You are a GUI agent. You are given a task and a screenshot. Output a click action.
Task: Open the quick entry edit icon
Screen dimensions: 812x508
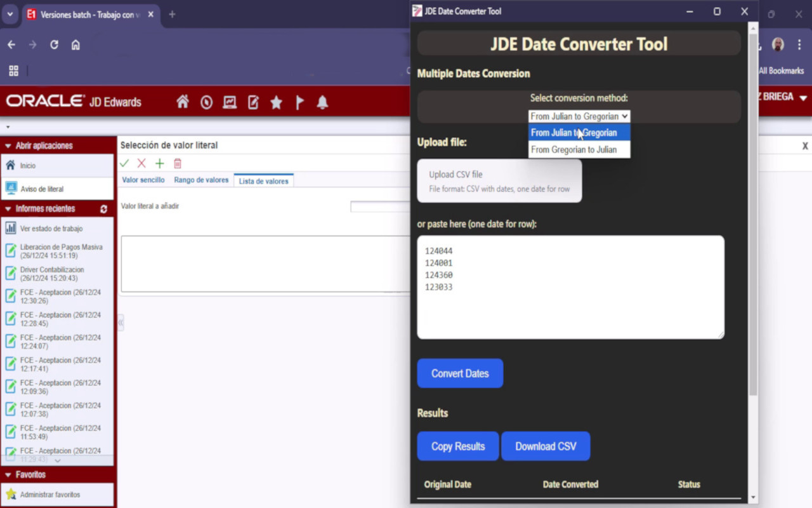click(252, 102)
